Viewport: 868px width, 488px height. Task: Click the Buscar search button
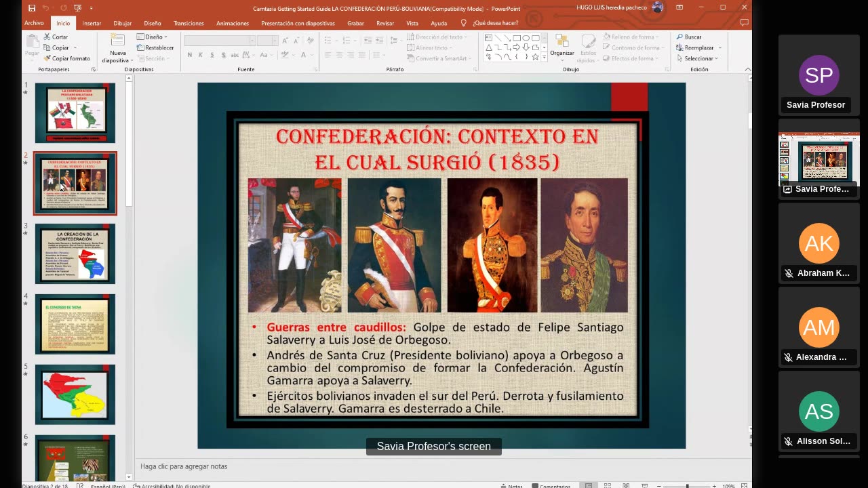(x=689, y=37)
